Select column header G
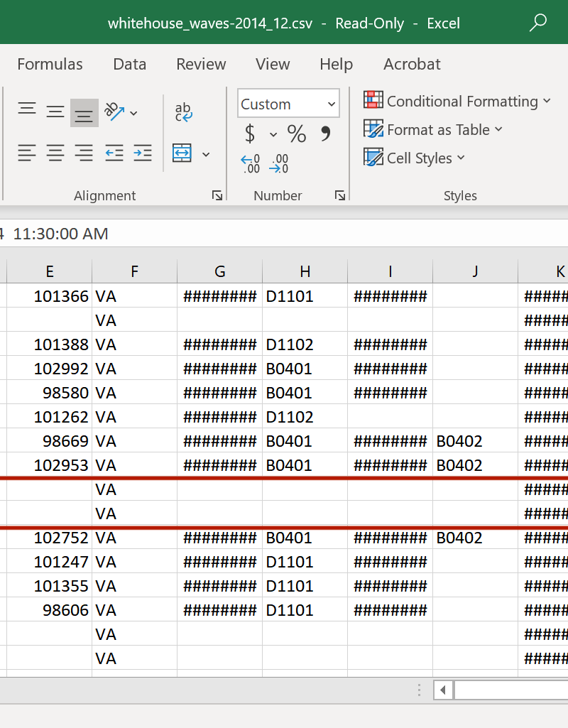Image resolution: width=568 pixels, height=728 pixels. [219, 271]
